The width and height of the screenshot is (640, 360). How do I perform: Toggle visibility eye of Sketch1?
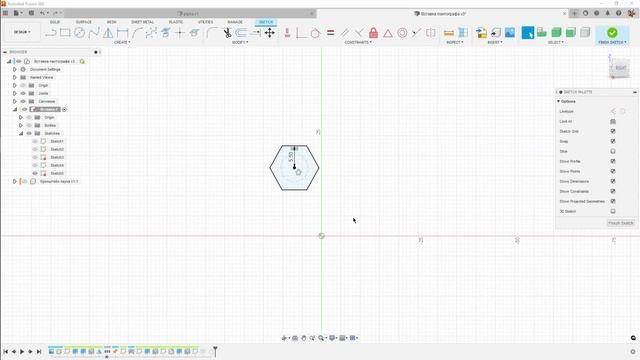(35, 141)
